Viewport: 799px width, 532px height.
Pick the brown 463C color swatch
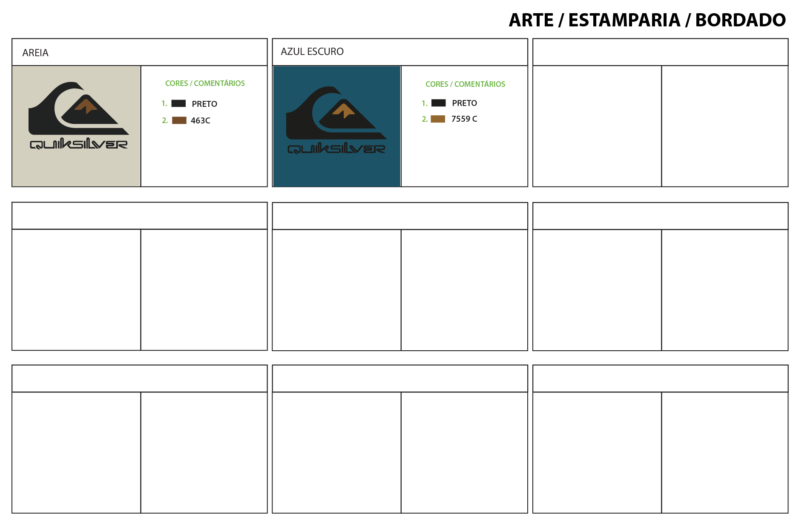tap(179, 120)
